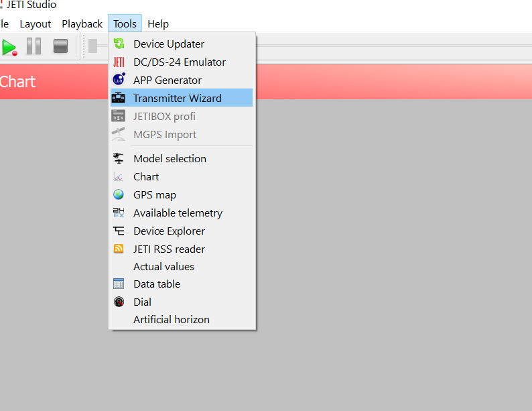
Task: Click the orange RSS reader icon
Action: (119, 249)
